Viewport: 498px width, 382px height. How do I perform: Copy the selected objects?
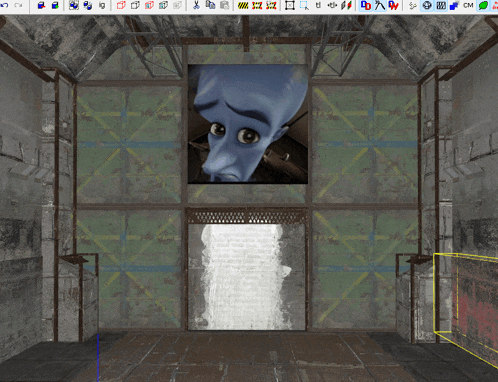pos(210,5)
